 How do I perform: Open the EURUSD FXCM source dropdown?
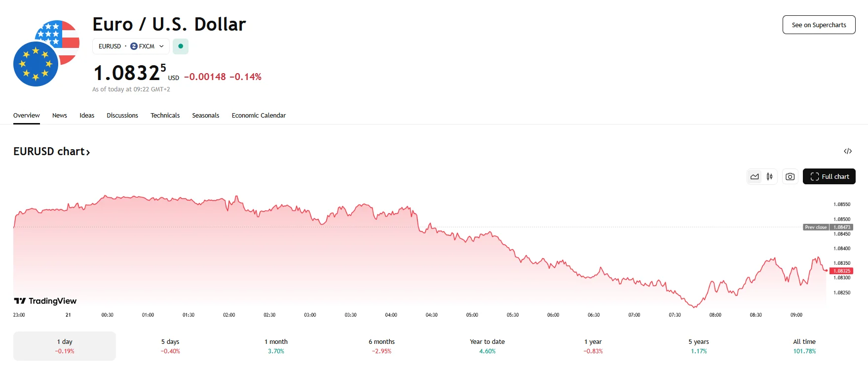[x=131, y=46]
